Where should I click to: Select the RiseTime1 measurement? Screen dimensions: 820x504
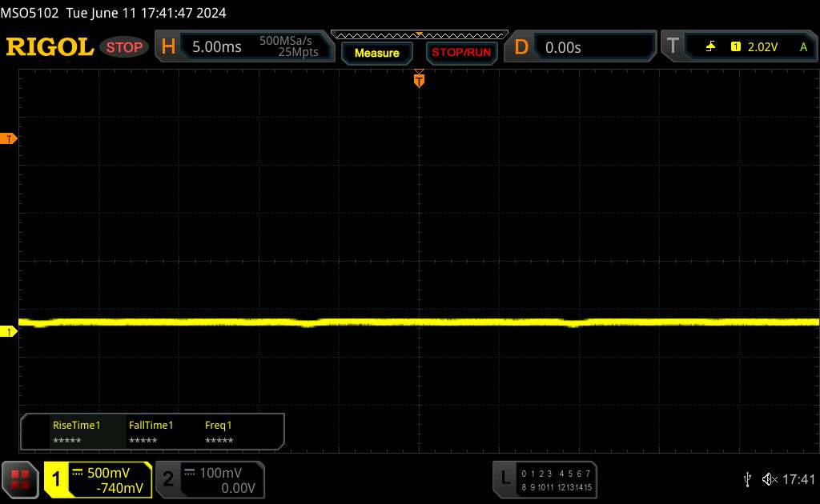click(76, 432)
